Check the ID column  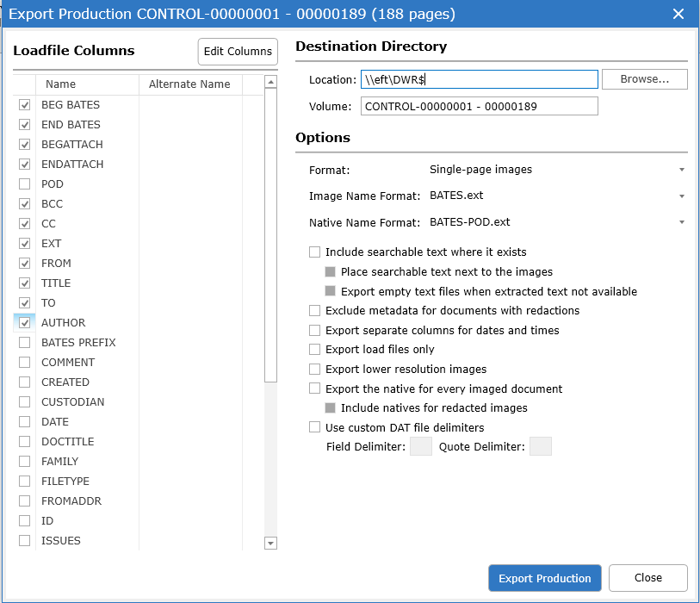[x=25, y=521]
